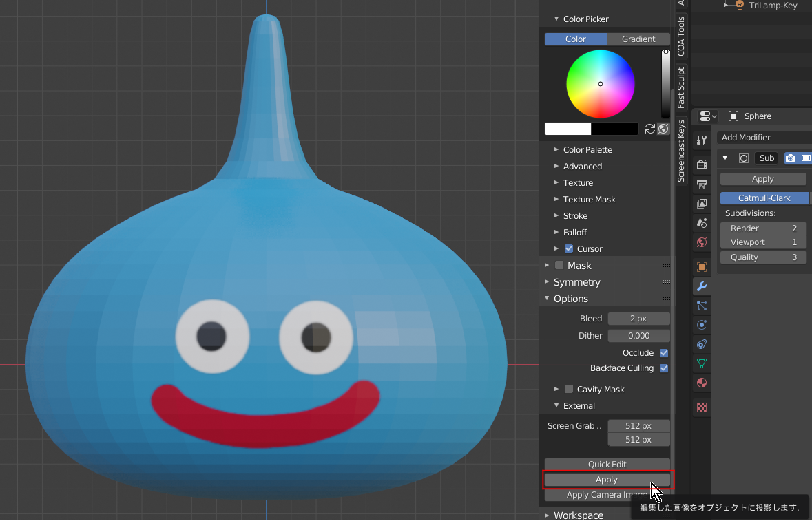Open the View Layer properties tab
This screenshot has height=521, width=812.
coord(702,203)
